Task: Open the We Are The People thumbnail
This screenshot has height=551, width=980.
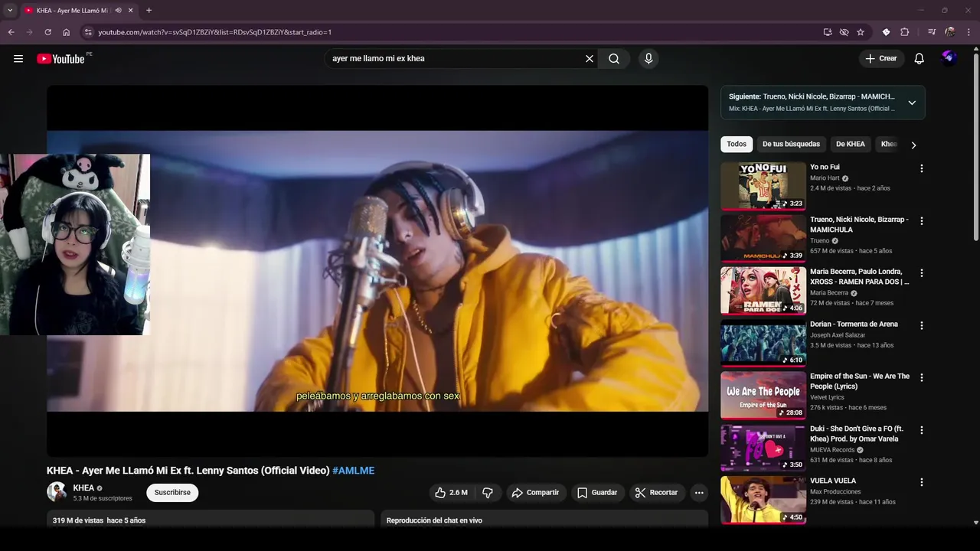Action: pos(763,395)
